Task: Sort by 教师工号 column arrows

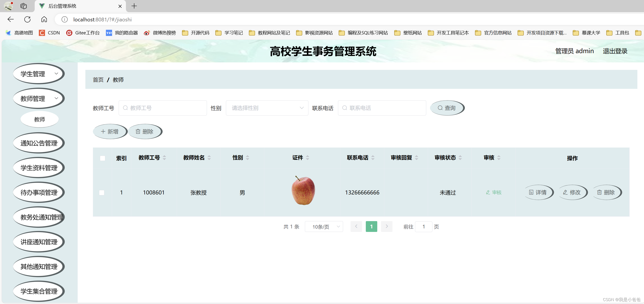Action: [x=164, y=158]
